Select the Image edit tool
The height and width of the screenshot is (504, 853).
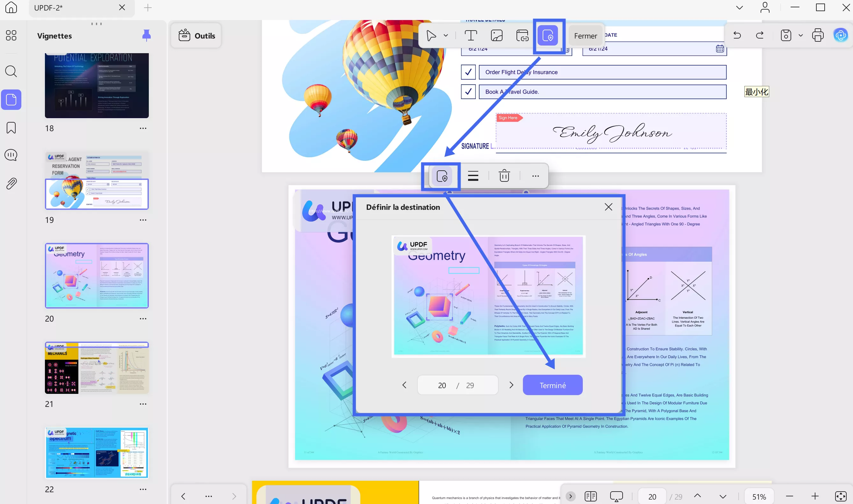point(496,35)
